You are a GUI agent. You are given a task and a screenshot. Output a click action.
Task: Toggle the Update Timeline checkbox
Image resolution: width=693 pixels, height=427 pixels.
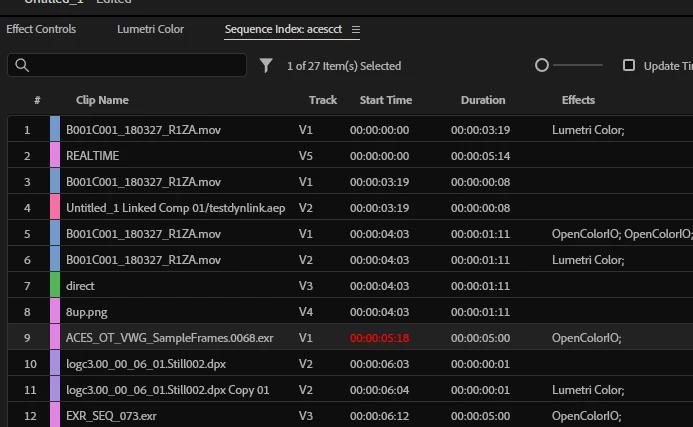[x=628, y=65]
